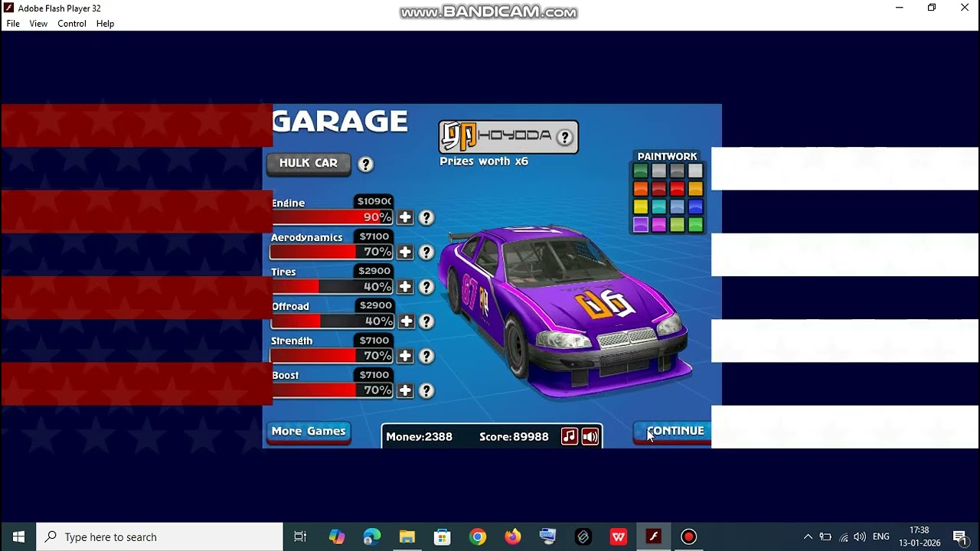Open the Aerodynamics help question mark
The image size is (980, 551).
[426, 252]
